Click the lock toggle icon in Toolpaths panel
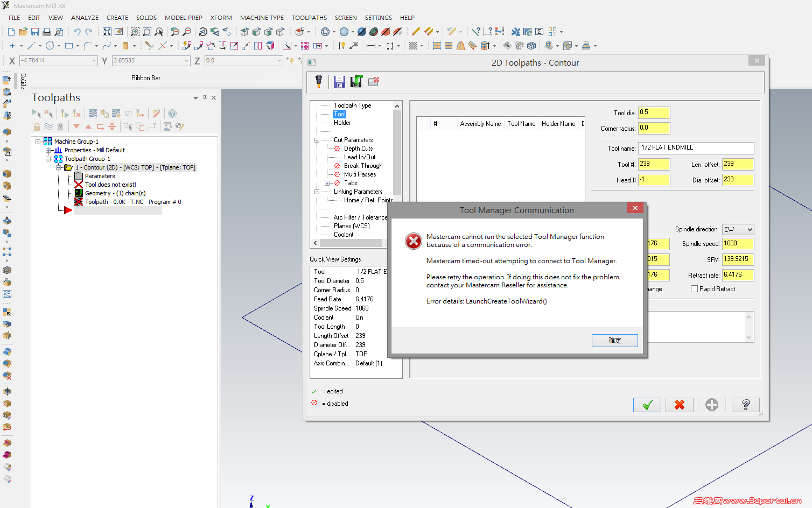Image resolution: width=812 pixels, height=508 pixels. (37, 126)
